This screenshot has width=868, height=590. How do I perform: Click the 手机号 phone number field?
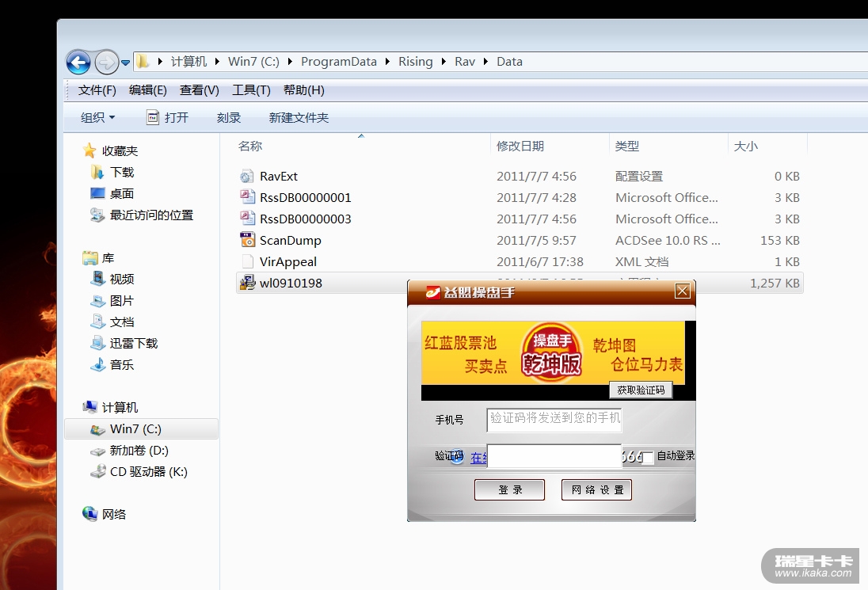(x=554, y=420)
